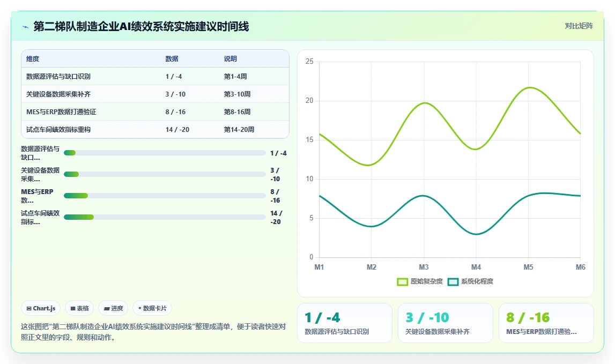Select table row MES与ERP数据打通验证
Image resolution: width=615 pixels, height=364 pixels.
(x=155, y=112)
